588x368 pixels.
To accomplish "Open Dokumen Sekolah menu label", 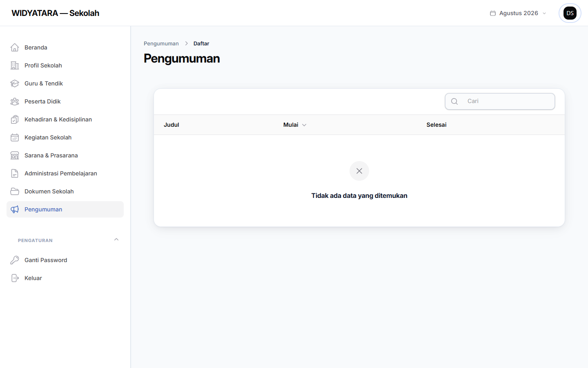I will [49, 191].
